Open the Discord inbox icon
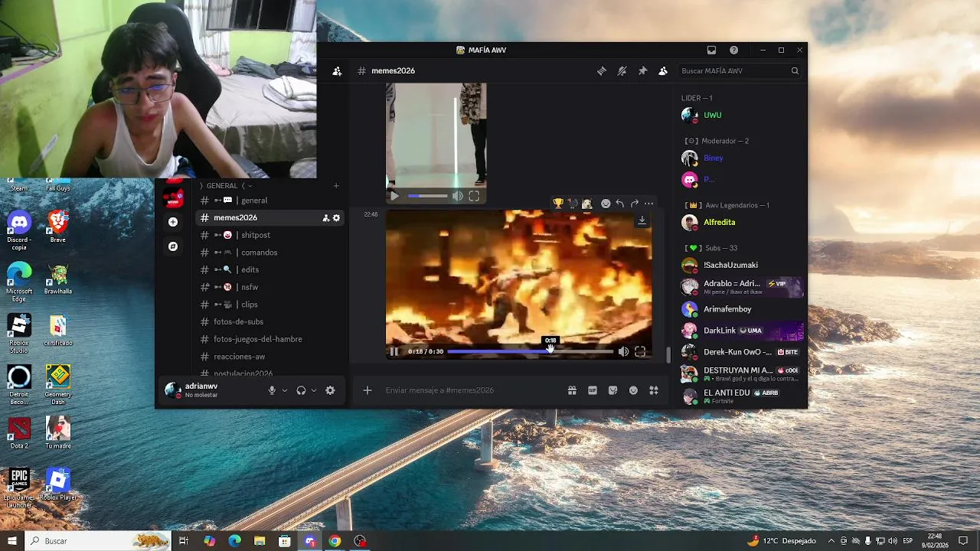This screenshot has height=551, width=980. click(711, 51)
